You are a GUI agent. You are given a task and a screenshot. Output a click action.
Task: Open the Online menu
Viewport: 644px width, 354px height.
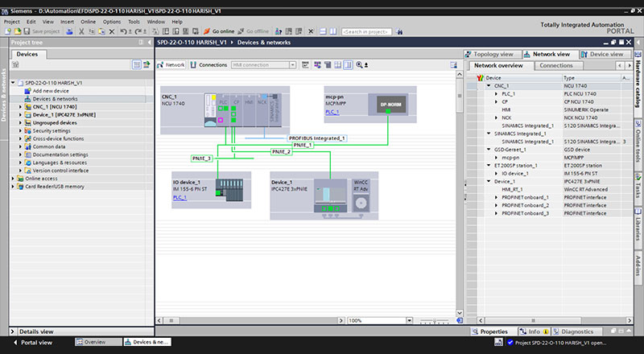(88, 22)
